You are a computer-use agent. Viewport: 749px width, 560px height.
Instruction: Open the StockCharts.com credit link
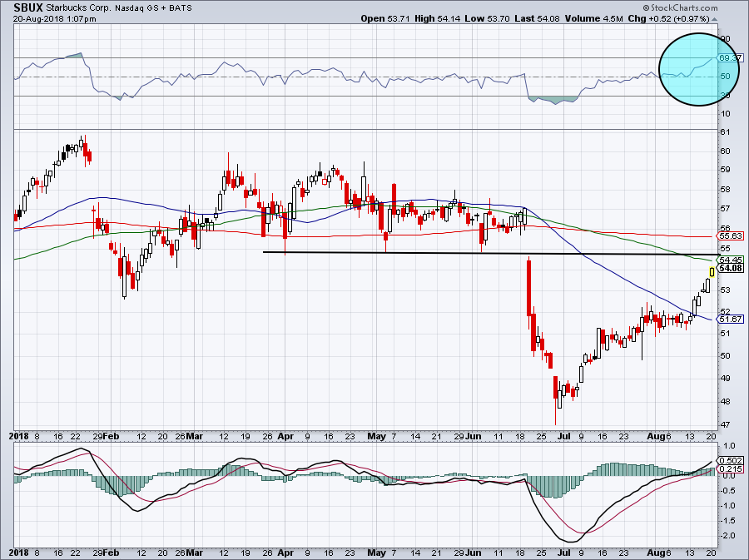tap(680, 7)
